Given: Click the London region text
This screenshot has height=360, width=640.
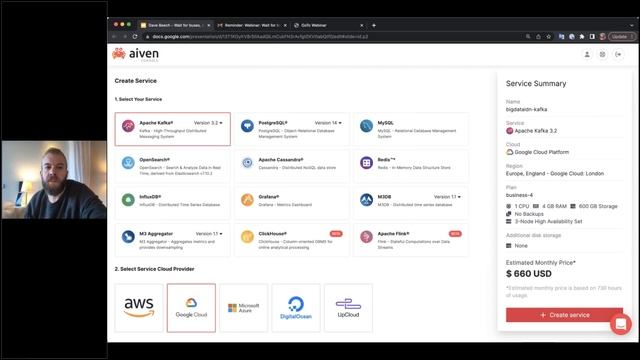Looking at the screenshot, I should [x=555, y=174].
